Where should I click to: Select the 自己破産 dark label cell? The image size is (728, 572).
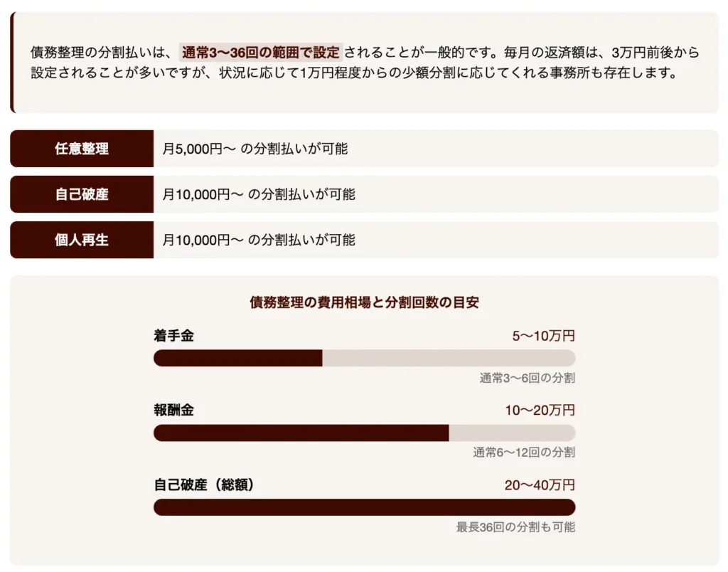(82, 194)
